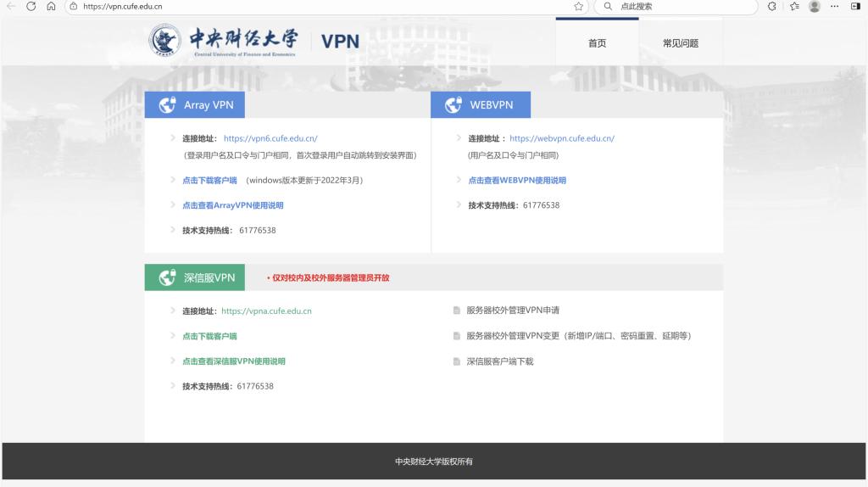Viewport: 868px width, 487px height.
Task: Click document icon beside 深信服客户端下载
Action: tap(457, 361)
